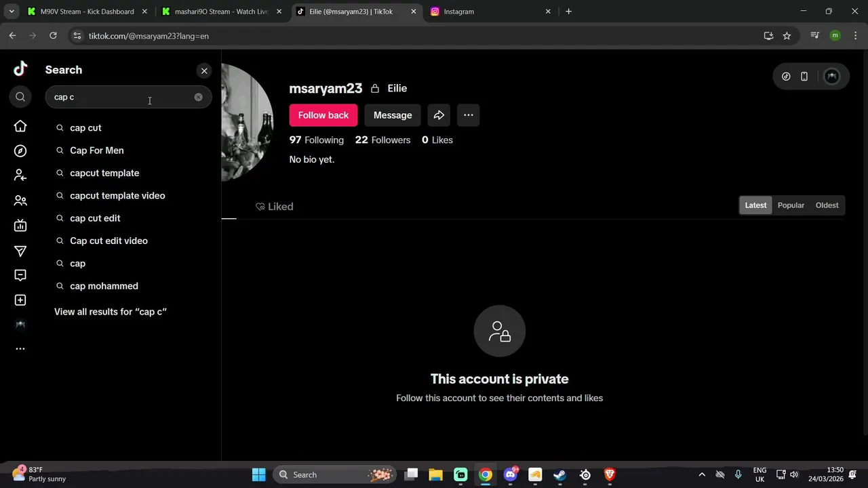The image size is (868, 488).
Task: Open Activity inbox icon in sidebar
Action: 20,275
